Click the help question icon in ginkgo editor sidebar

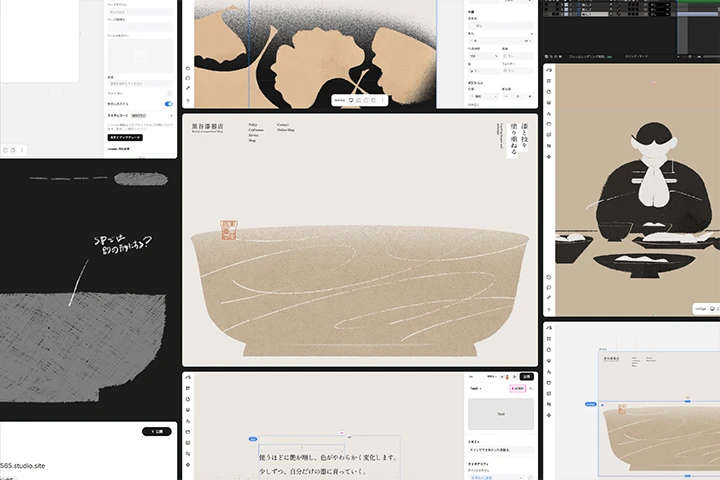click(188, 101)
